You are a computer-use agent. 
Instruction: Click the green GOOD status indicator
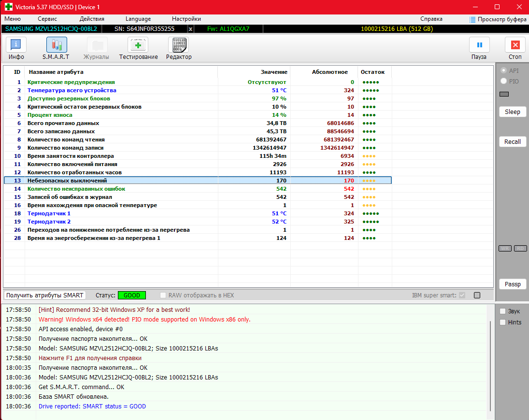coord(131,295)
